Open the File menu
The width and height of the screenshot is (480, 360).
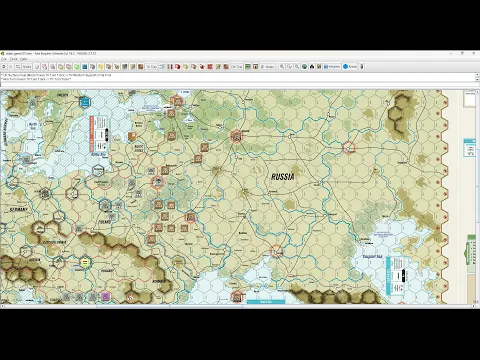coord(4,59)
